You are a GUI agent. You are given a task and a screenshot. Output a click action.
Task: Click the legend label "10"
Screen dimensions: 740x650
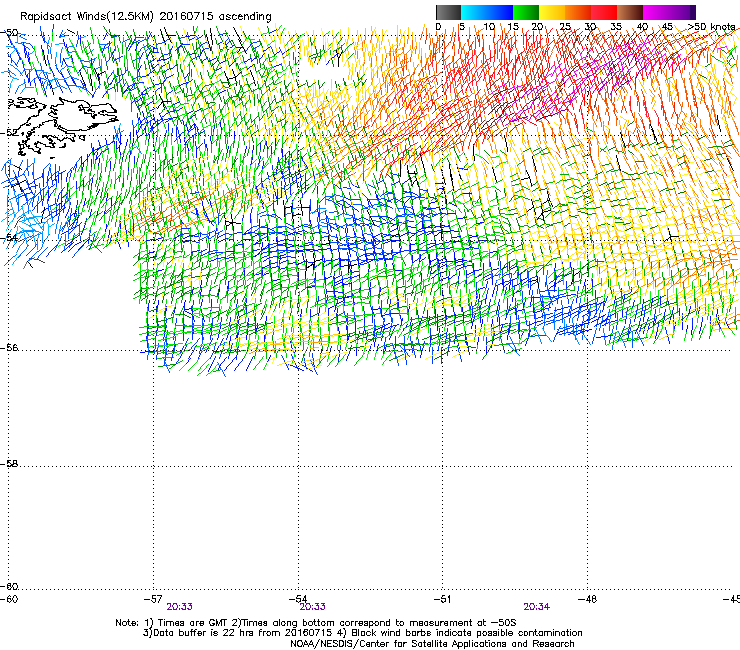pyautogui.click(x=489, y=27)
